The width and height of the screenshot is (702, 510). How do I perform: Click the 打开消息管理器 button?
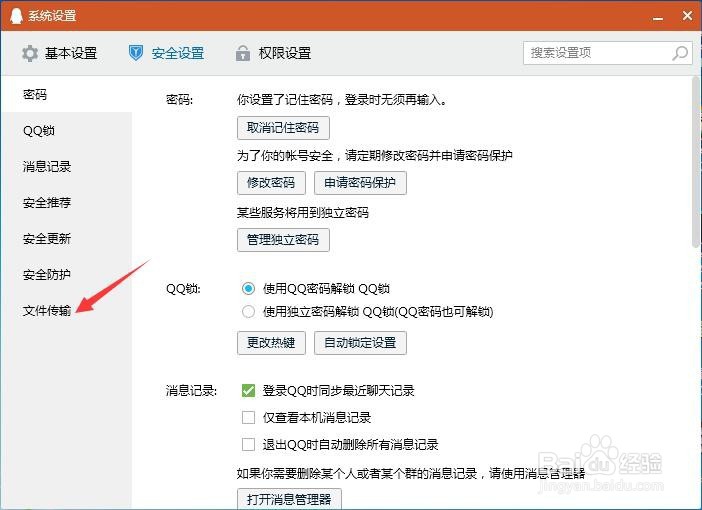coord(289,499)
